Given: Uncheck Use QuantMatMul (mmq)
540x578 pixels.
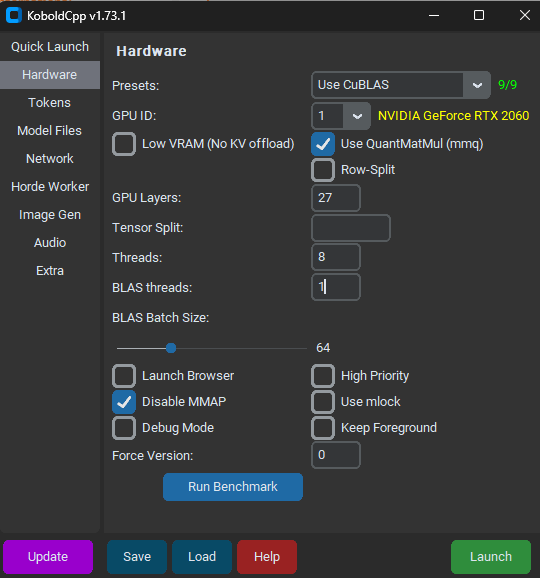Looking at the screenshot, I should (x=323, y=144).
